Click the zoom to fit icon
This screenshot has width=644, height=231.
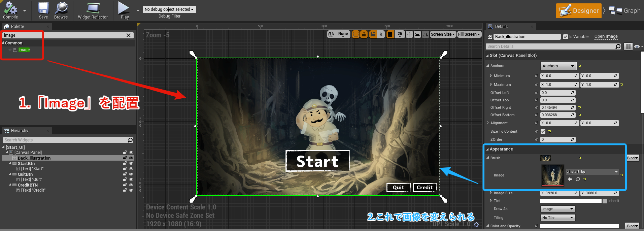click(409, 34)
